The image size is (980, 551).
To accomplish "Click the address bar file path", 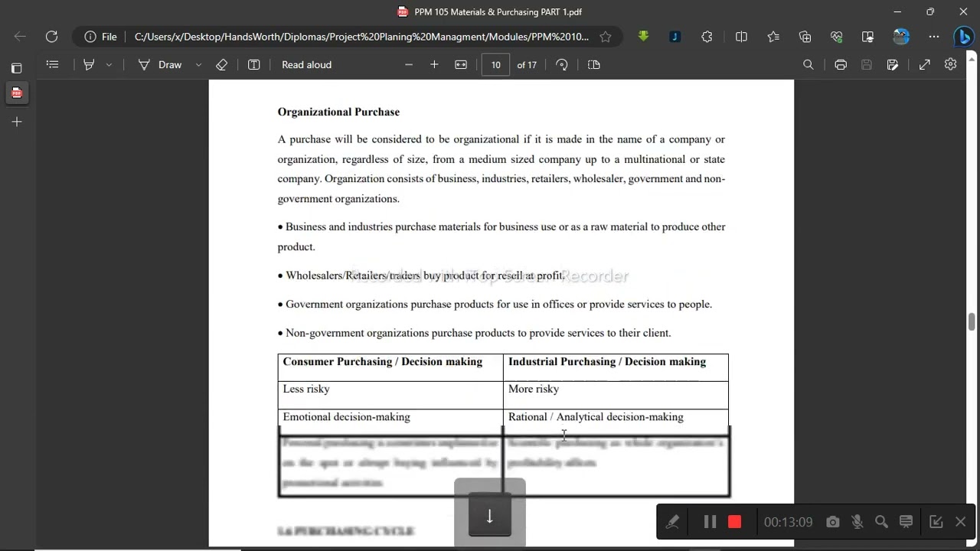I will (361, 36).
